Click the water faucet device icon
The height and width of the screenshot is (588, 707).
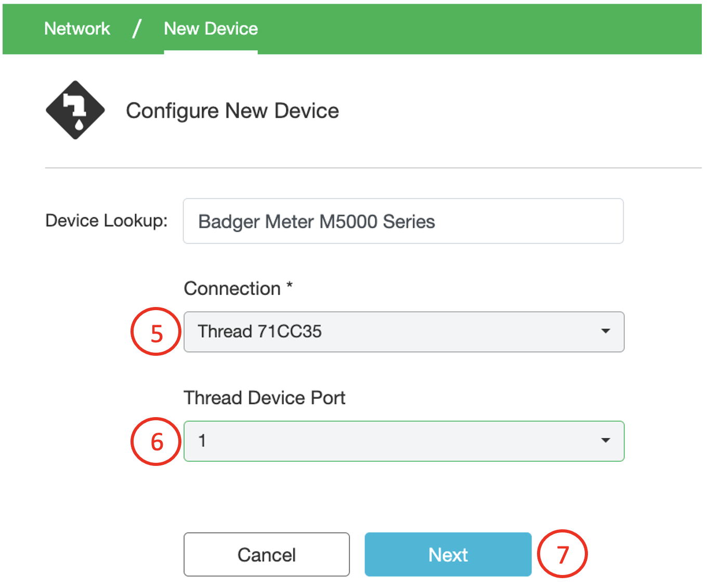pyautogui.click(x=75, y=110)
